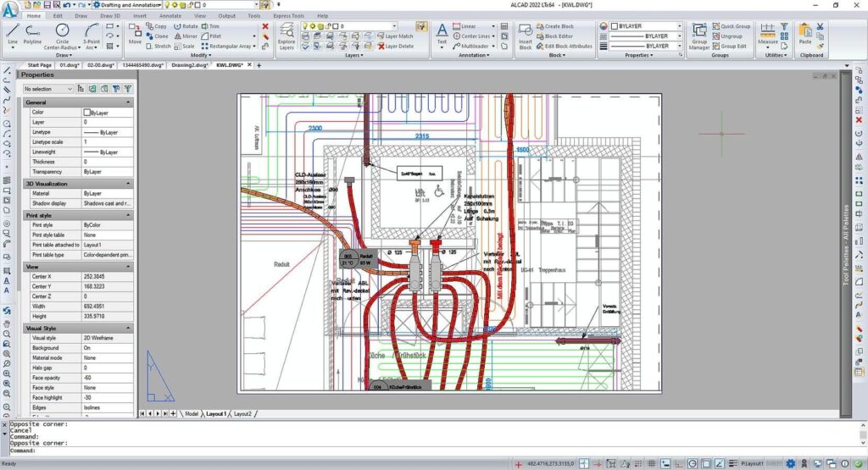Click the Center X value field
Viewport: 868px width, 470px height.
coord(108,276)
